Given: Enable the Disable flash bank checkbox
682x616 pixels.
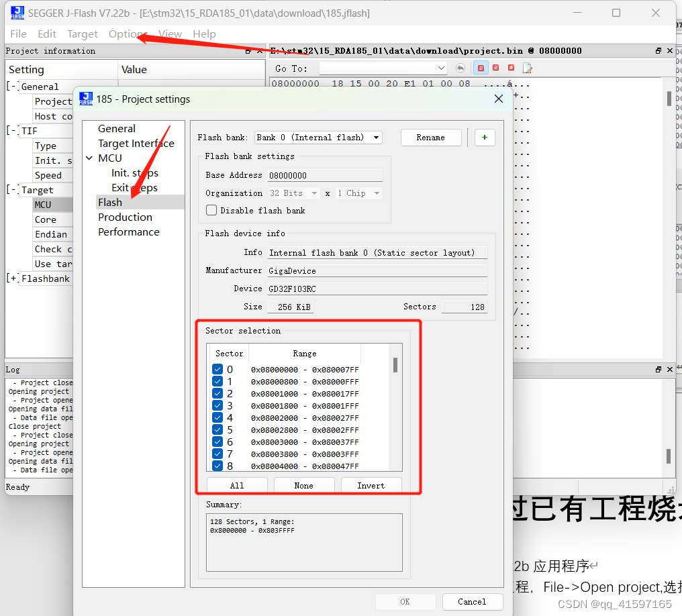Looking at the screenshot, I should coord(211,209).
